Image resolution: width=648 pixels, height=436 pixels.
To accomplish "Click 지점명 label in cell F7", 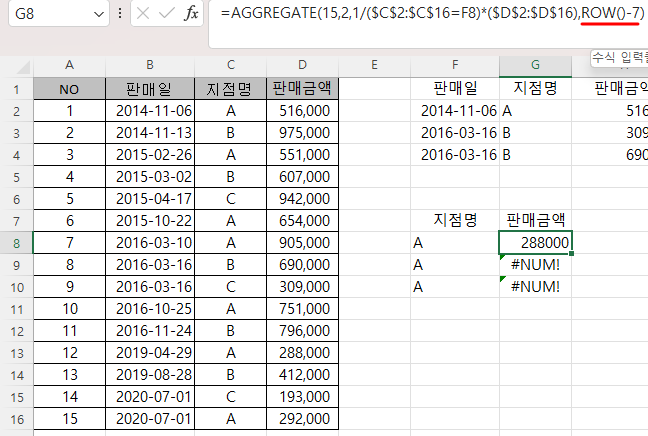I will click(455, 220).
